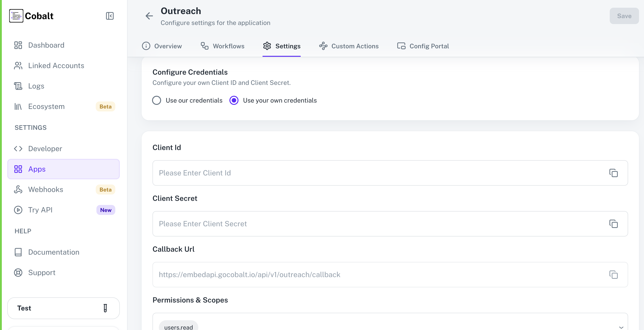Image resolution: width=644 pixels, height=330 pixels.
Task: Select the Use our credentials option
Action: tap(157, 100)
